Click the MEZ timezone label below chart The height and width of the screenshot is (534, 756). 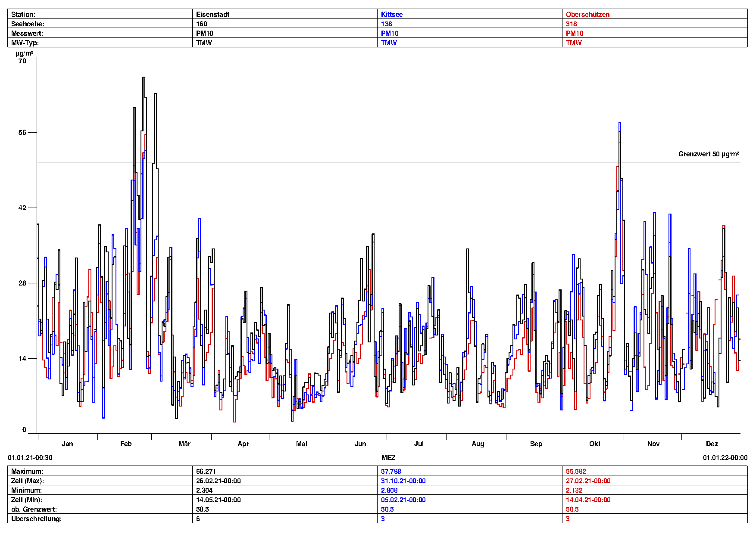coord(388,457)
